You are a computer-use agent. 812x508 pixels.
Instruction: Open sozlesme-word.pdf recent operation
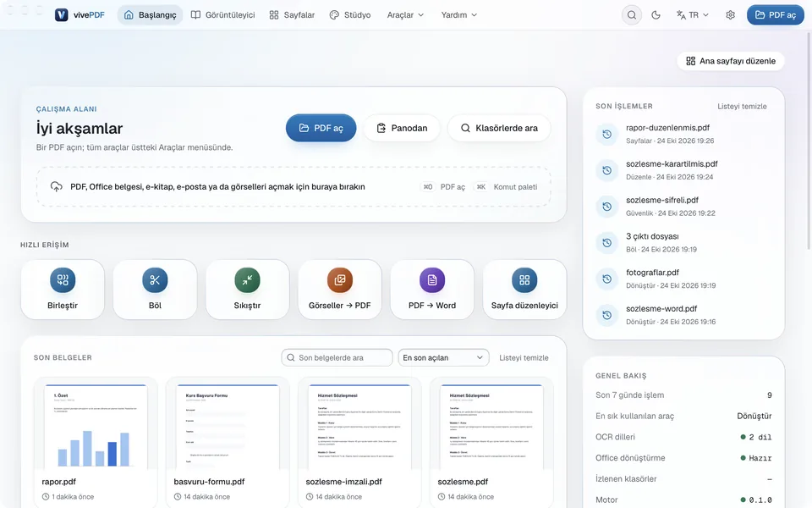pos(682,315)
